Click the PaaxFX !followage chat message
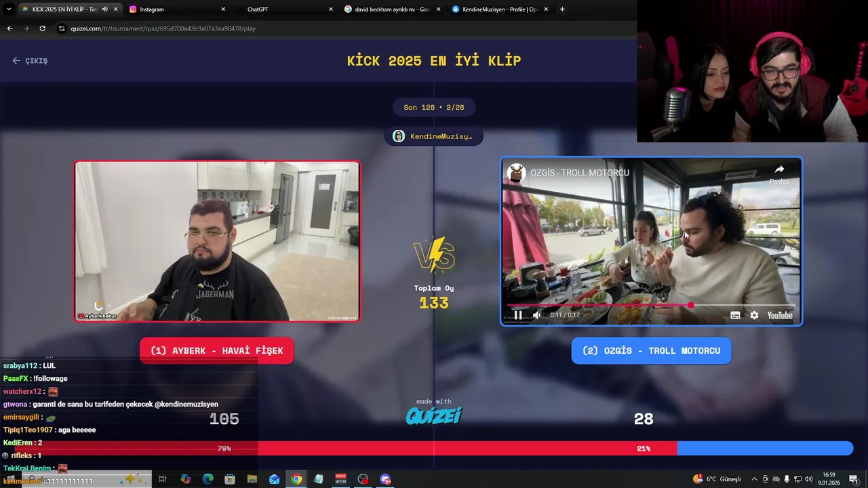 tap(35, 378)
